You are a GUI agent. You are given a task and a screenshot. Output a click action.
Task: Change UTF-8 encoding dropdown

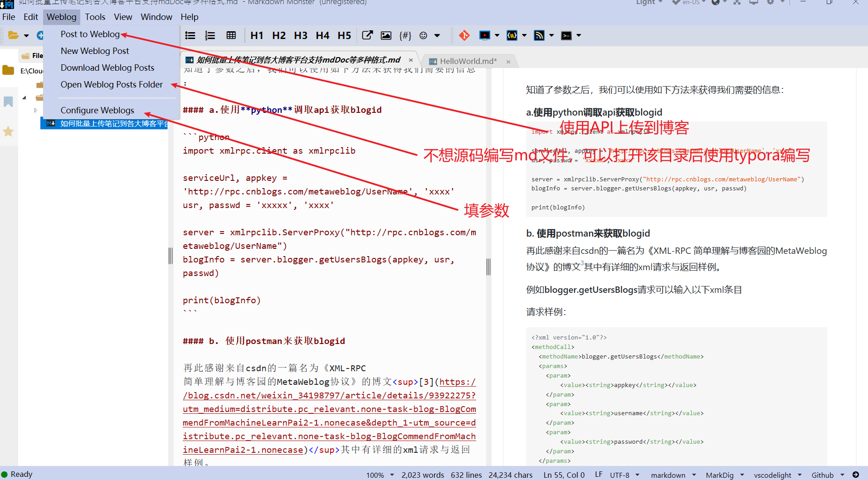[624, 475]
